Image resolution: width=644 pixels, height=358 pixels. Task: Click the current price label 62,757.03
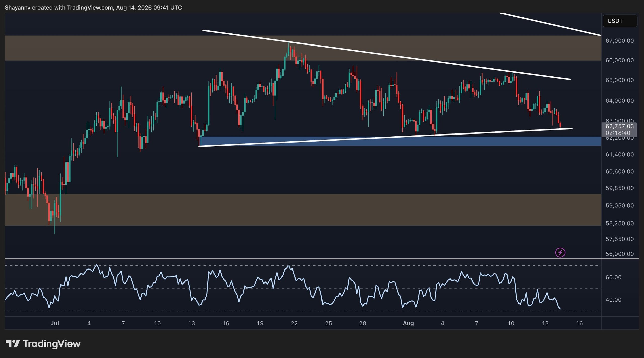[x=619, y=126]
